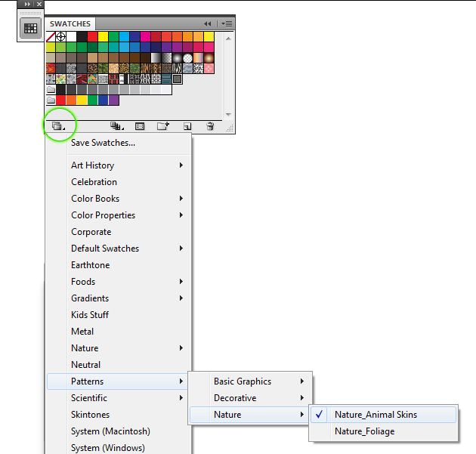Expand the Nature submenu below Metal
The width and height of the screenshot is (476, 454).
coord(119,348)
